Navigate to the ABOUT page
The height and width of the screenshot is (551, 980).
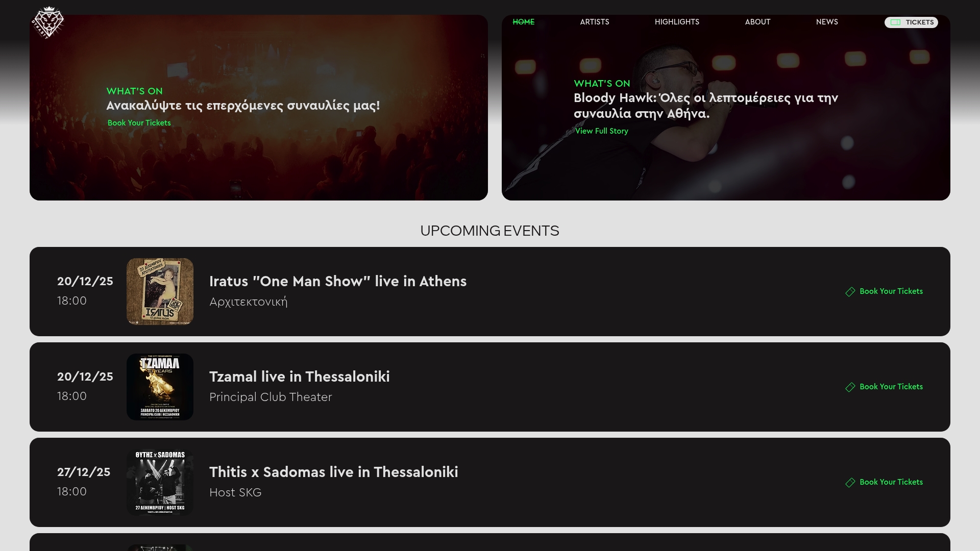pos(757,22)
